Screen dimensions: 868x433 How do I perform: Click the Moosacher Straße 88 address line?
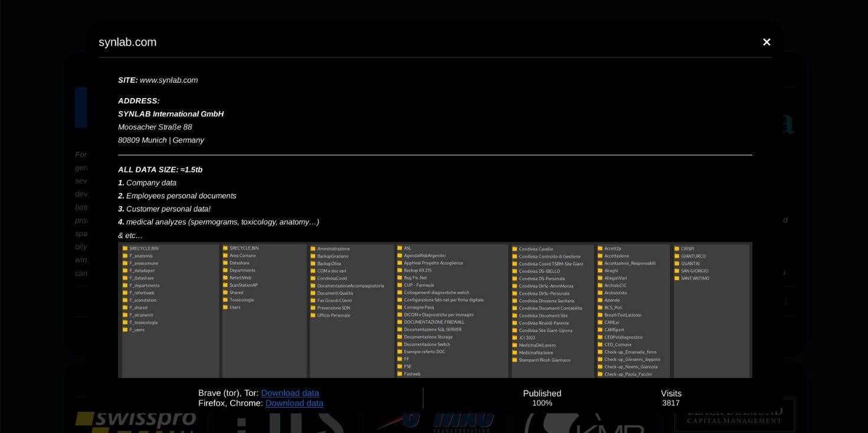(155, 127)
